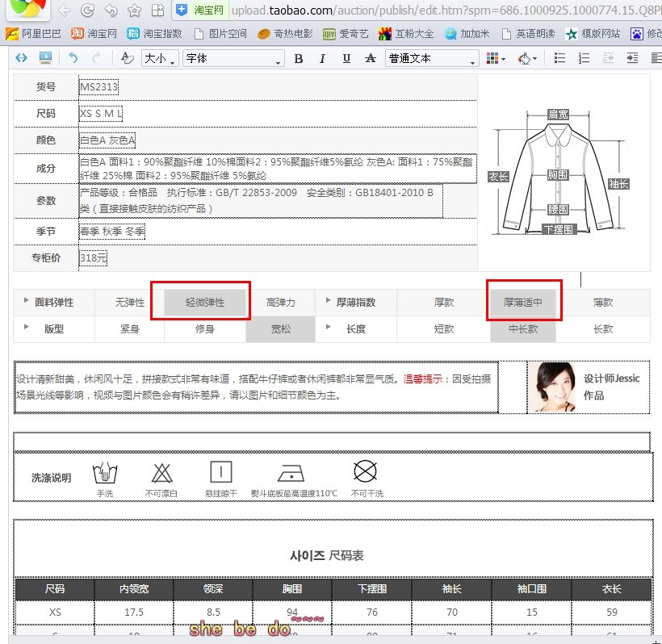Click the preview monitor icon in editor toolbar

pyautogui.click(x=45, y=58)
